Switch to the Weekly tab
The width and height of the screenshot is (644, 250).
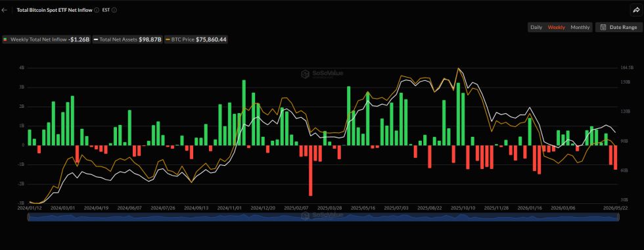557,27
